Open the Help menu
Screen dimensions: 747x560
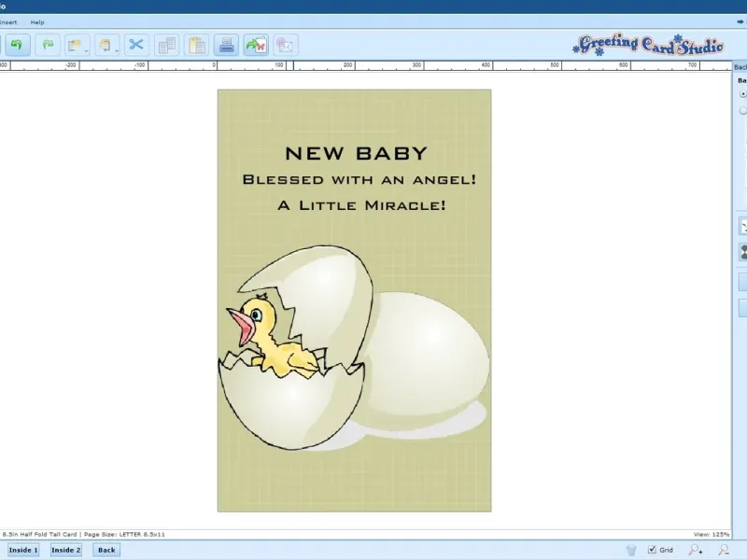tap(37, 22)
